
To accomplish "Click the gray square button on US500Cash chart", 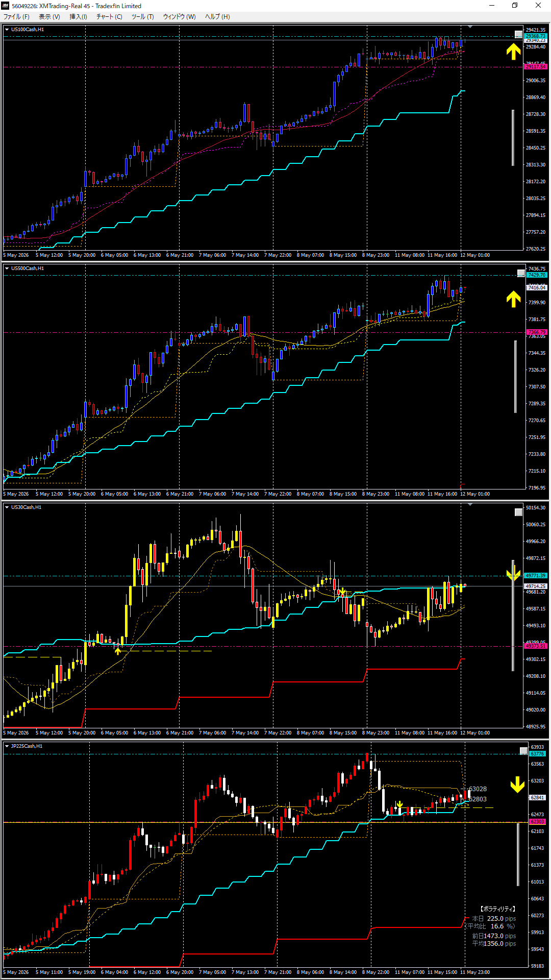I will point(520,274).
